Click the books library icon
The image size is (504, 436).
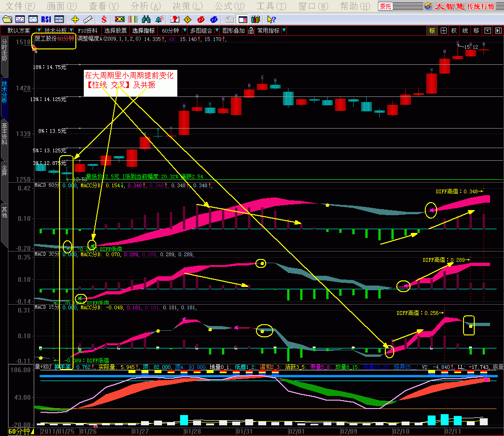pyautogui.click(x=255, y=19)
